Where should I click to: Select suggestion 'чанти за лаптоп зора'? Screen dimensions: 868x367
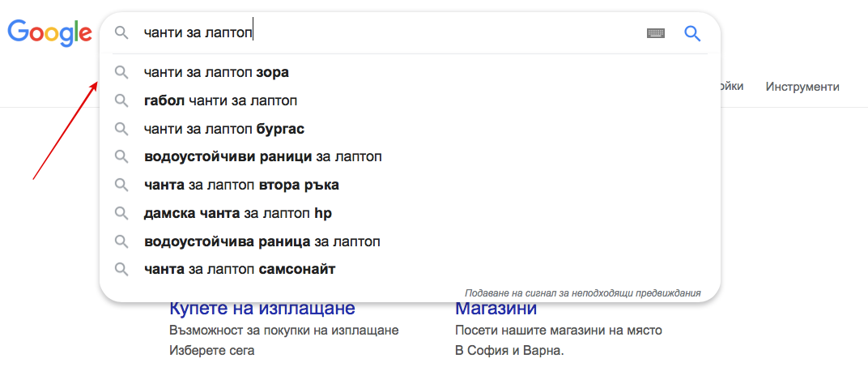point(411,73)
